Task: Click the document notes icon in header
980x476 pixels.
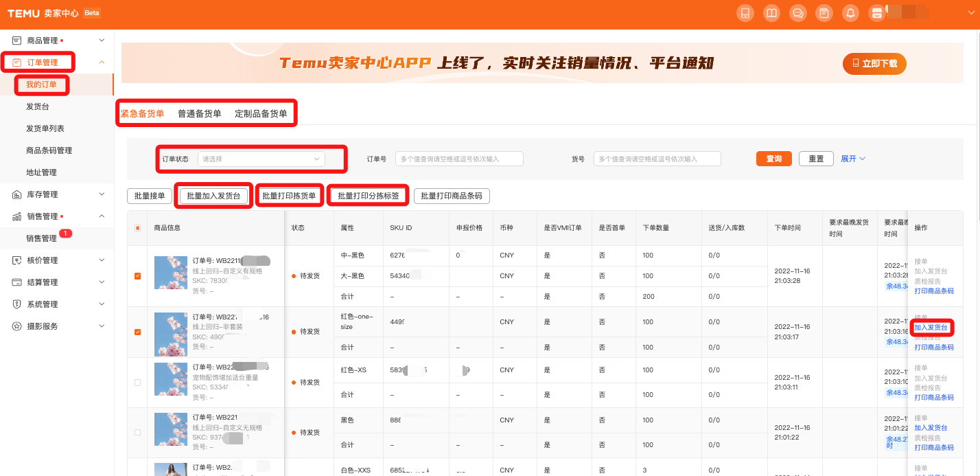Action: [824, 13]
